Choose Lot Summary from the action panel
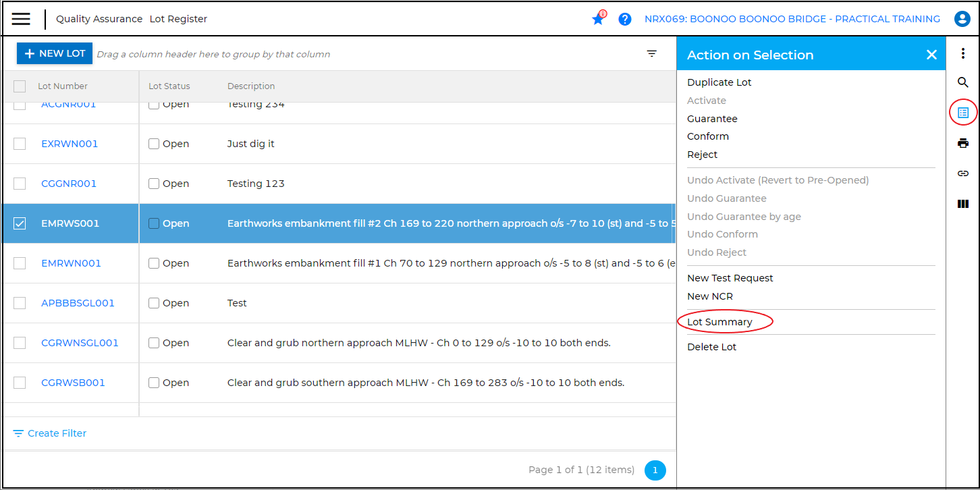The image size is (980, 490). point(719,322)
